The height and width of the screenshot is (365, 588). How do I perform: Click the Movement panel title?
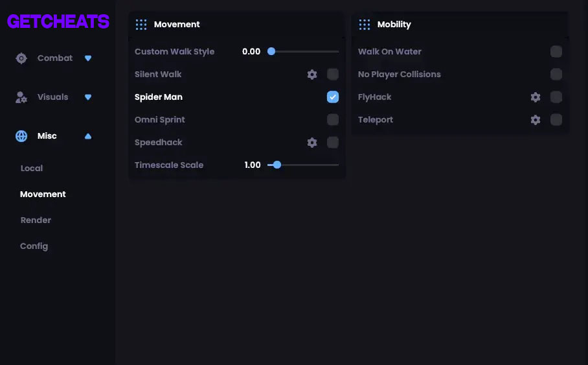click(x=177, y=25)
